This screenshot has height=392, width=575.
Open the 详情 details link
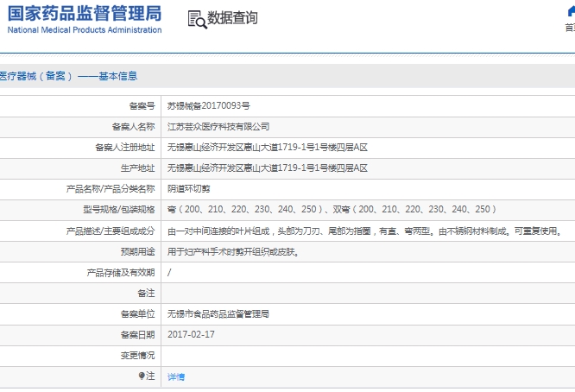[176, 376]
